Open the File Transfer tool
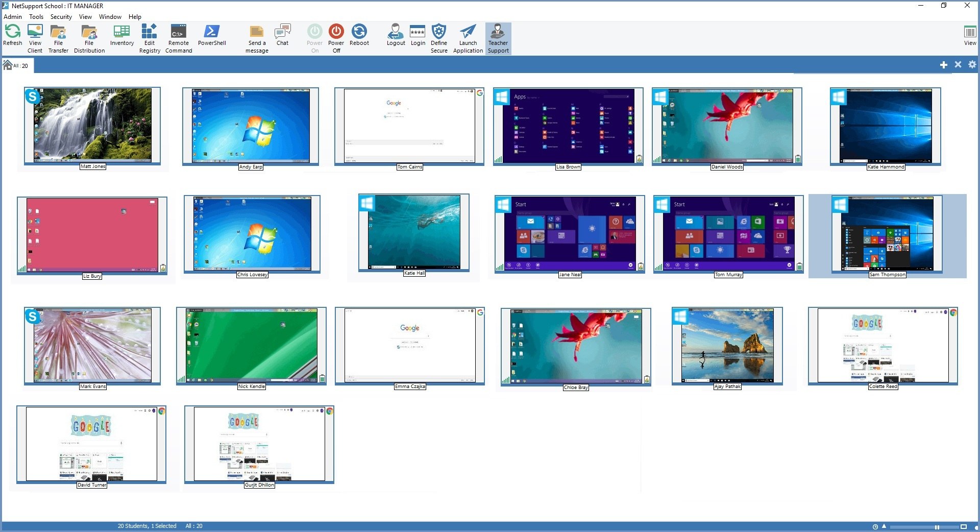 pos(58,32)
